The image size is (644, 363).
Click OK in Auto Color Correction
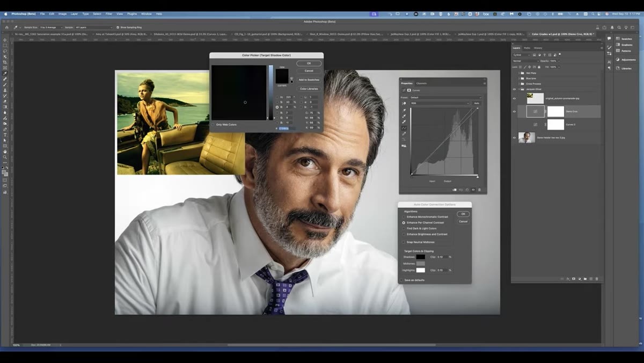click(463, 214)
